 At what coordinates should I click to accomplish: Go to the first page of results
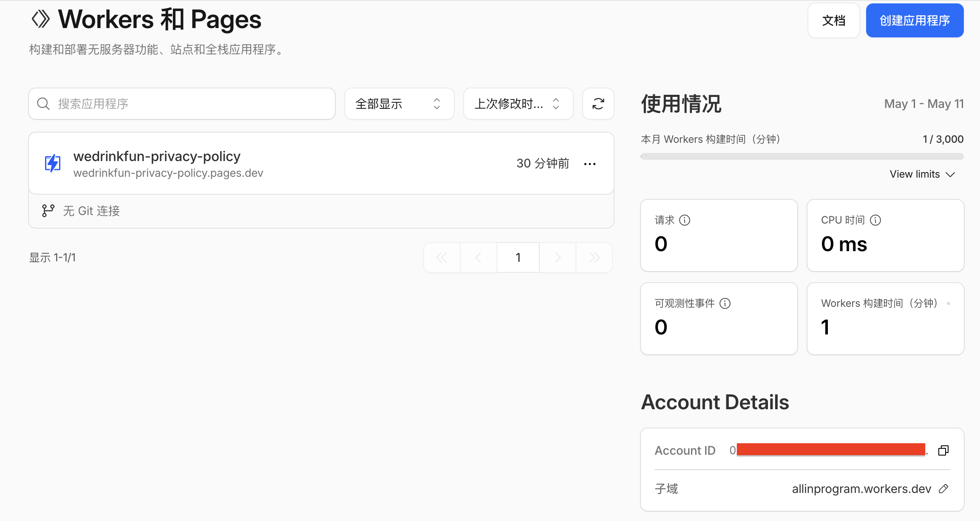(442, 258)
